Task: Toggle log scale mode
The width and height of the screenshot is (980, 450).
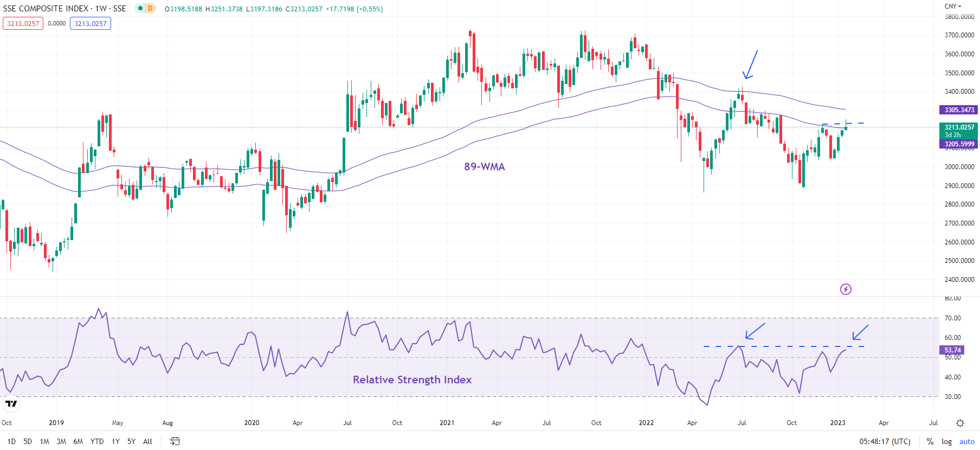Action: [x=946, y=441]
